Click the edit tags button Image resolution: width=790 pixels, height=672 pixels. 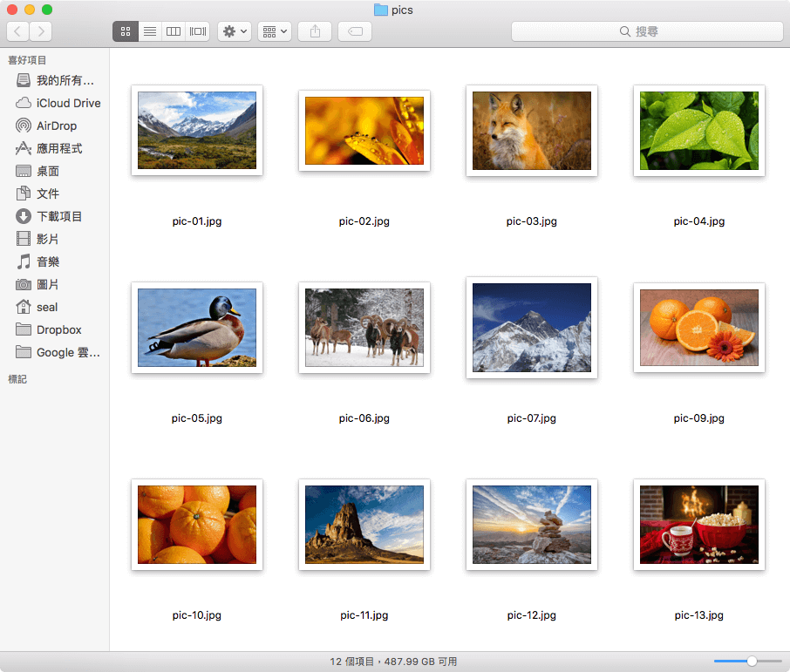pos(355,31)
